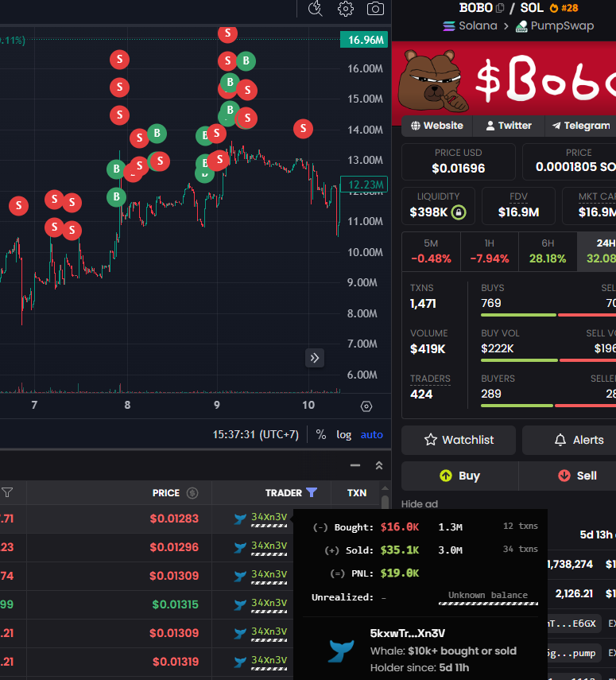
Task: Open the leftmost column filter funnel
Action: click(7, 492)
